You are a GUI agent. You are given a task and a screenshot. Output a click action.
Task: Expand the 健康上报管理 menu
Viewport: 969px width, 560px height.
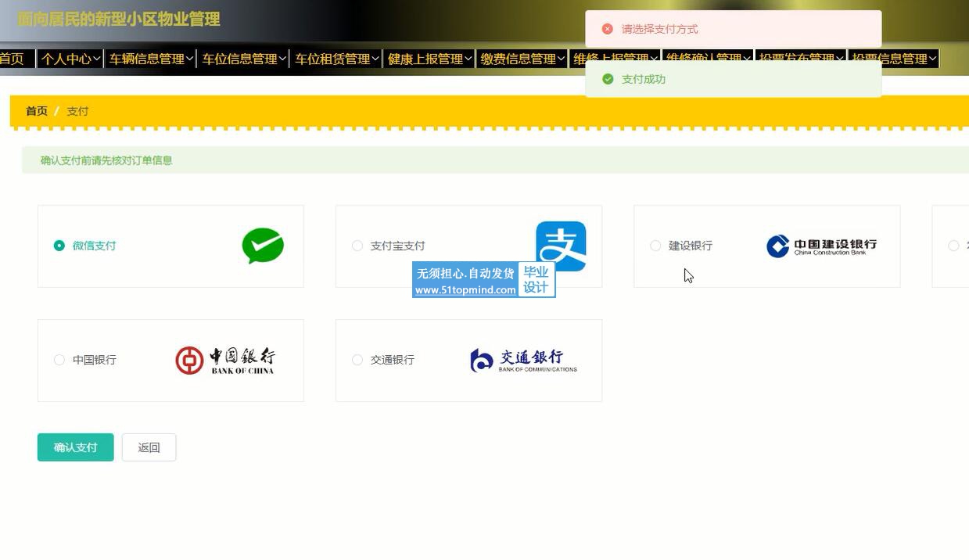pyautogui.click(x=429, y=59)
